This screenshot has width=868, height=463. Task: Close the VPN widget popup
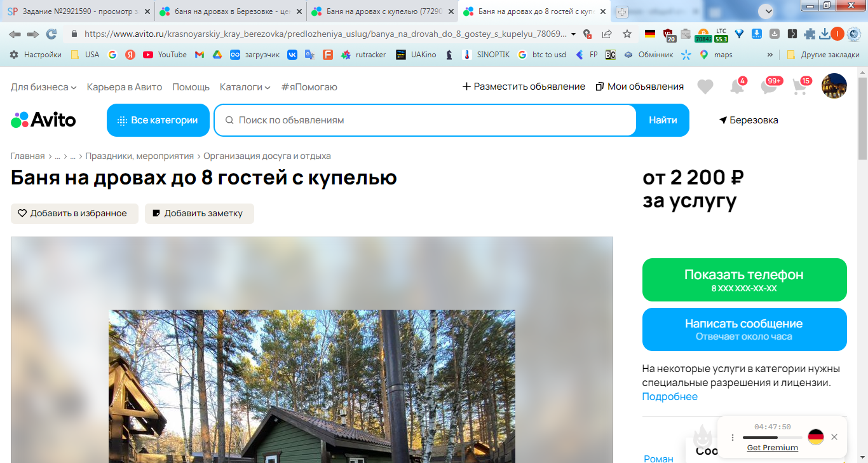[834, 437]
